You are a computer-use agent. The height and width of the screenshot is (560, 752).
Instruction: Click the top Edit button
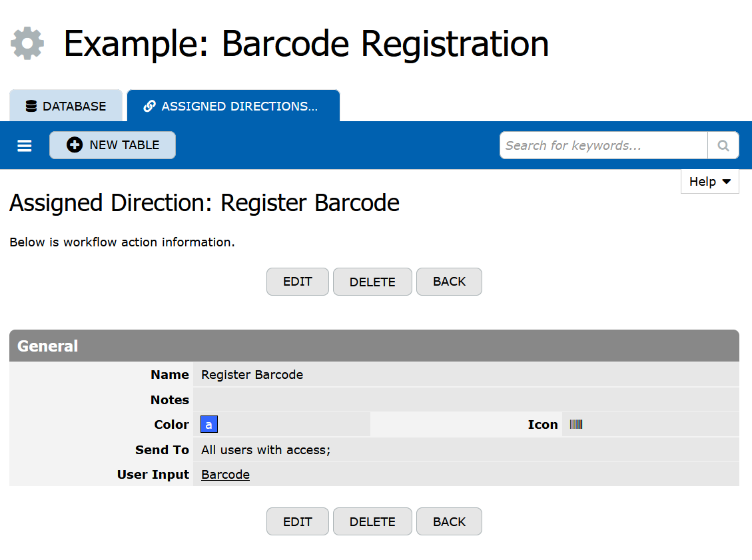click(x=297, y=282)
